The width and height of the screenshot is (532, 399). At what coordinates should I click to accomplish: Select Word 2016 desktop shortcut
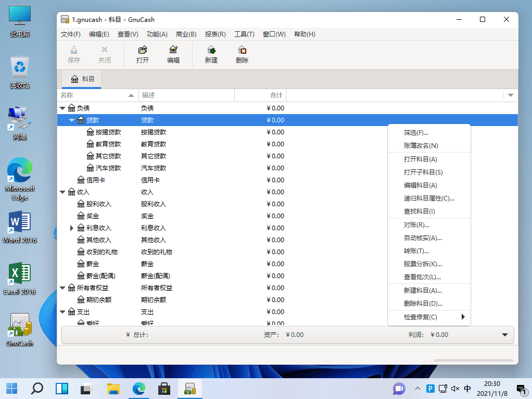[20, 227]
